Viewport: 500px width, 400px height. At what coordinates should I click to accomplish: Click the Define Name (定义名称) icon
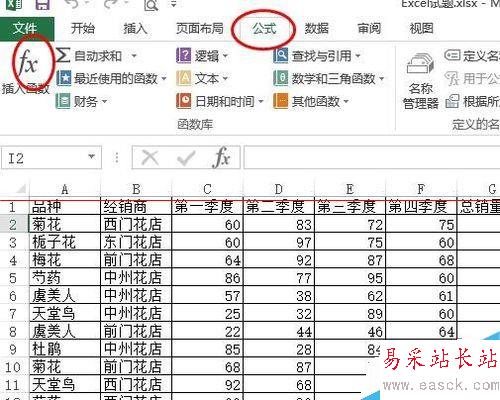[x=452, y=55]
